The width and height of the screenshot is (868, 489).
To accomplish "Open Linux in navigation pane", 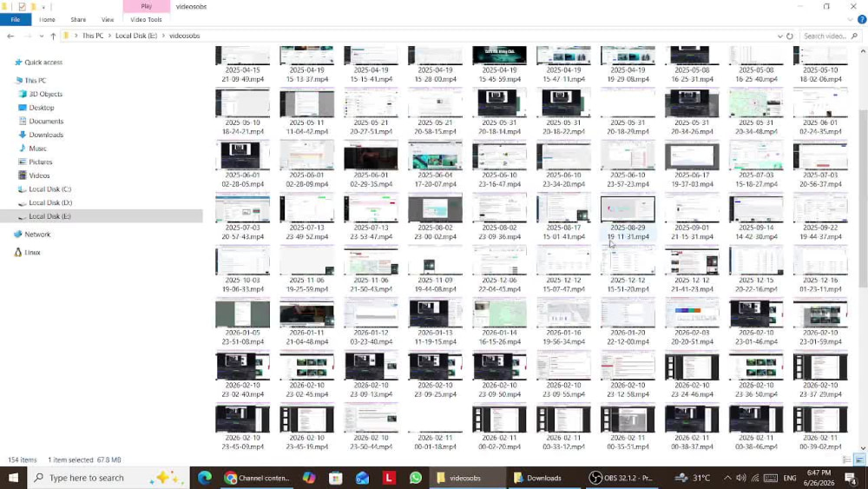I will click(32, 252).
